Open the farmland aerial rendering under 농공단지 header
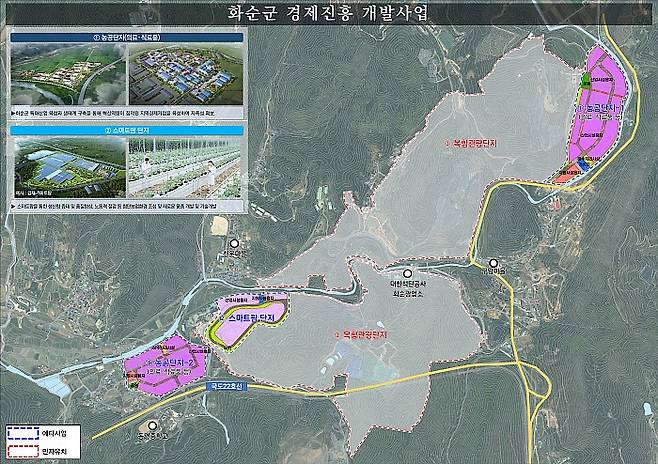This screenshot has height=464, width=658. coord(68,74)
